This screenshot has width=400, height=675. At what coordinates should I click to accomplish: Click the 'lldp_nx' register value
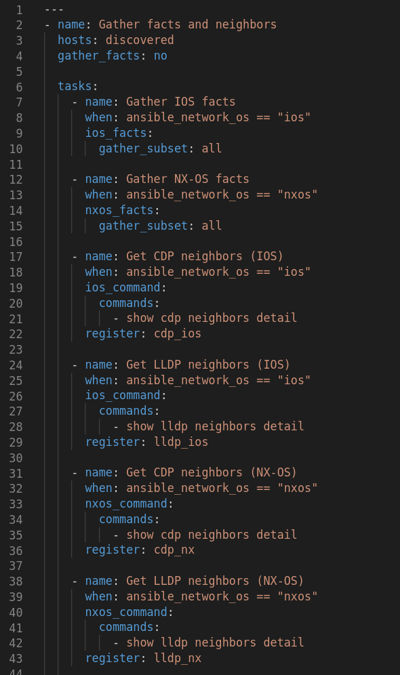pos(177,658)
